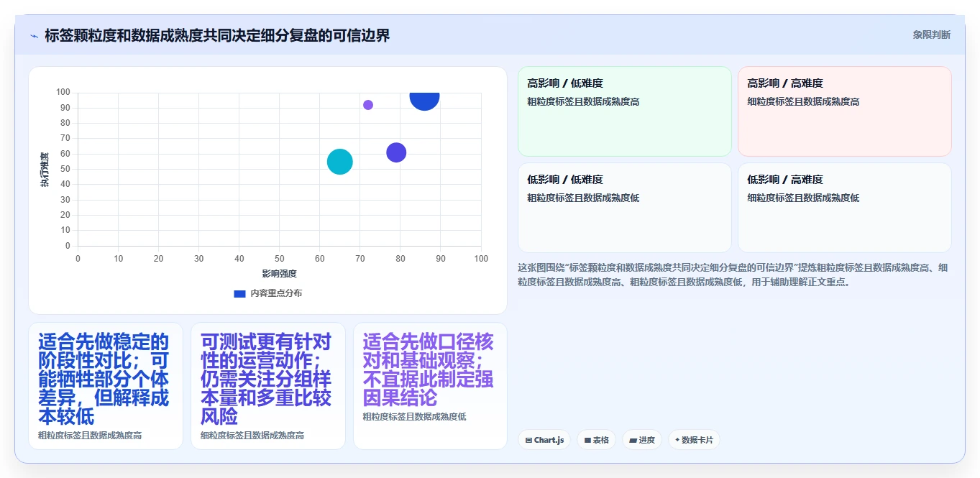Image resolution: width=980 pixels, height=478 pixels.
Task: Click the Chart.js tag chip
Action: pyautogui.click(x=545, y=440)
